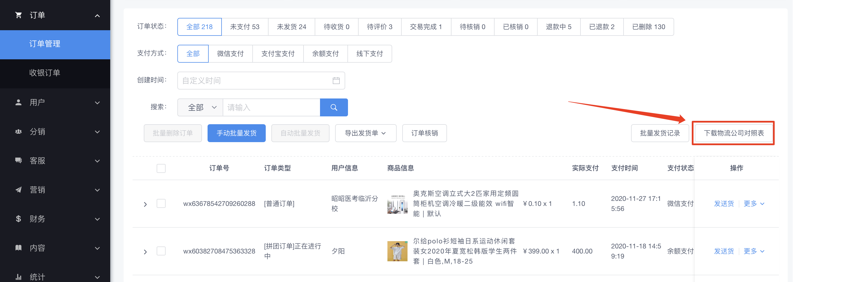Select the 已核销 0 status tab
868x282 pixels.
(516, 27)
